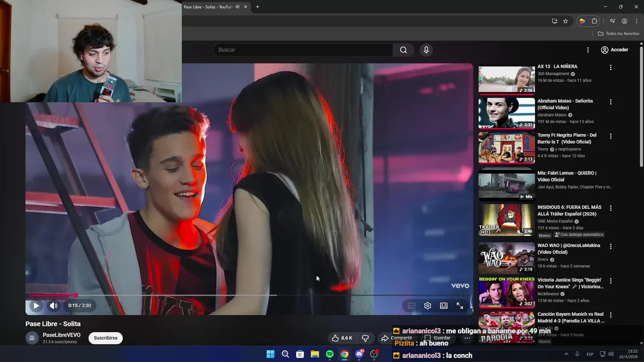Viewport: 644px width, 362px height.
Task: Focus the Buscar search field
Action: tap(303, 50)
